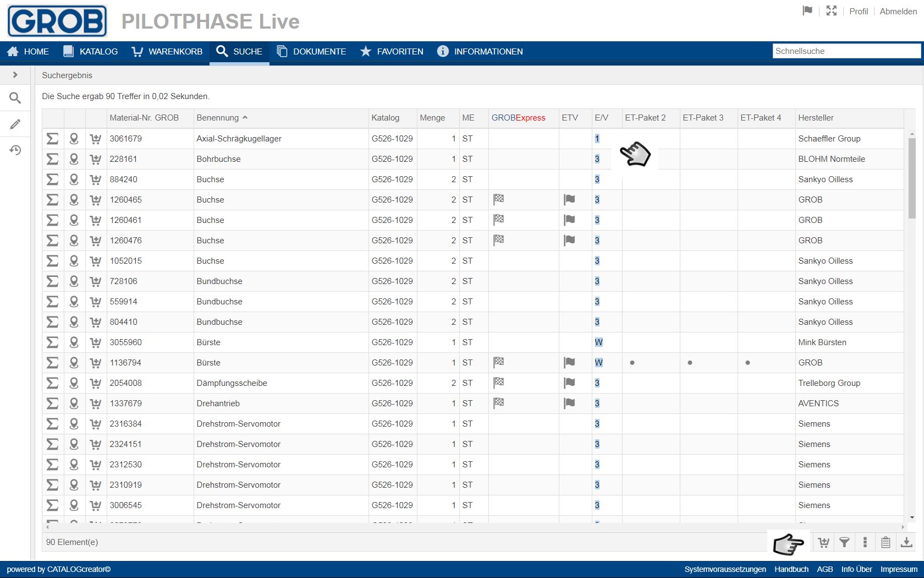Expand the left sidebar with chevron
This screenshot has width=924, height=578.
[15, 75]
